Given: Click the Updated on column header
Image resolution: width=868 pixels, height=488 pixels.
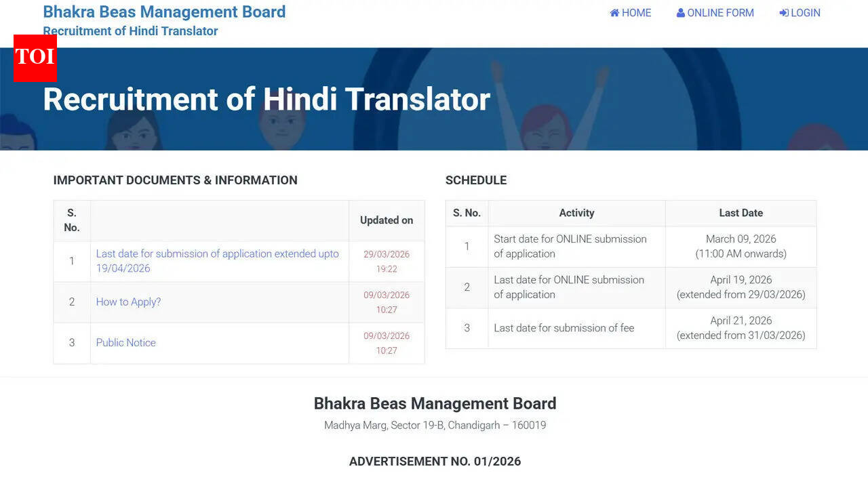Looking at the screenshot, I should (x=387, y=220).
